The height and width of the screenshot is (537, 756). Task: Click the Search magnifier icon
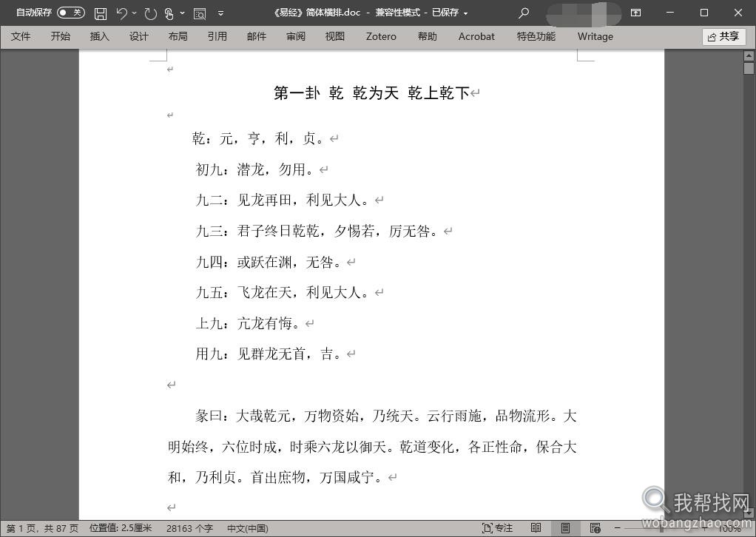(524, 13)
